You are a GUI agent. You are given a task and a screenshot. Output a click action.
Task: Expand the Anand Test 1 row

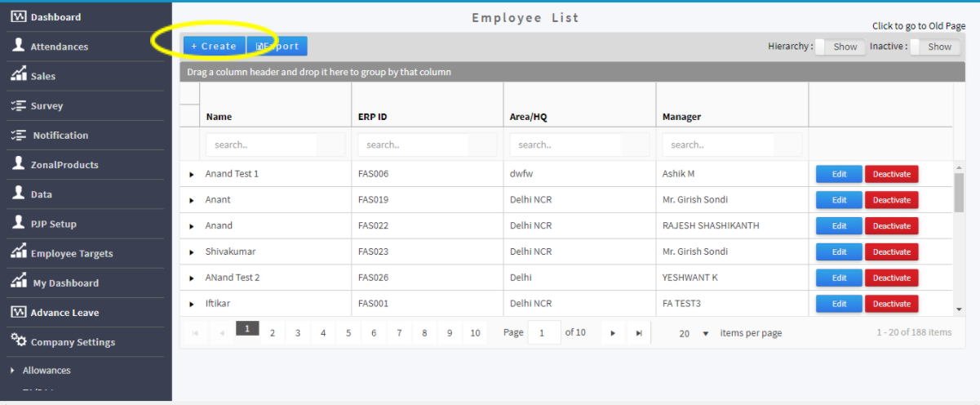coord(192,175)
